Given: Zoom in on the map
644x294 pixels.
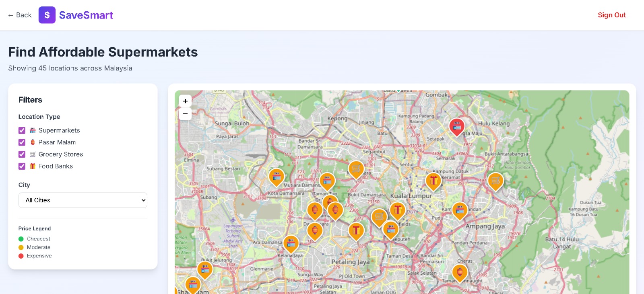Looking at the screenshot, I should (x=185, y=101).
